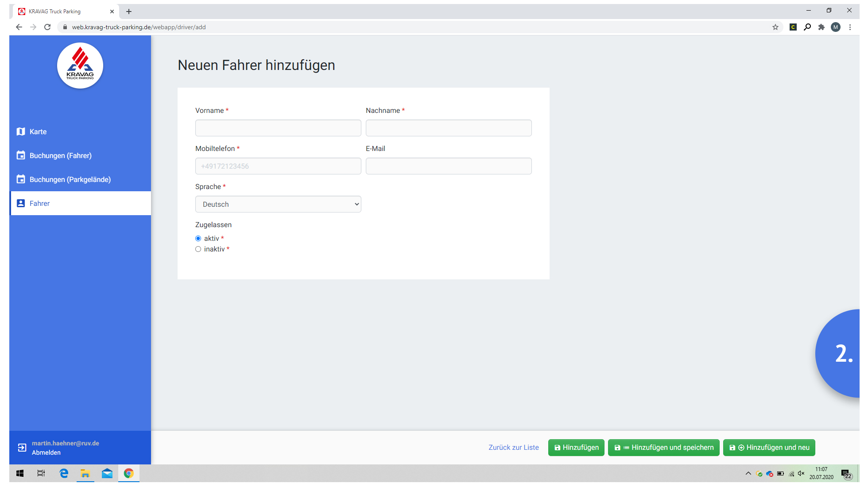Click the Hinzufügen und neu button

coord(769,447)
